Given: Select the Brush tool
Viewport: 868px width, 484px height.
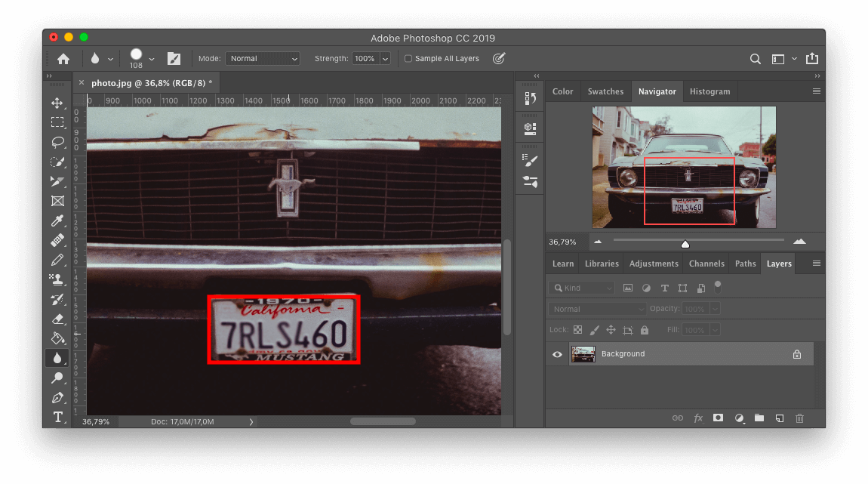Looking at the screenshot, I should 57,260.
